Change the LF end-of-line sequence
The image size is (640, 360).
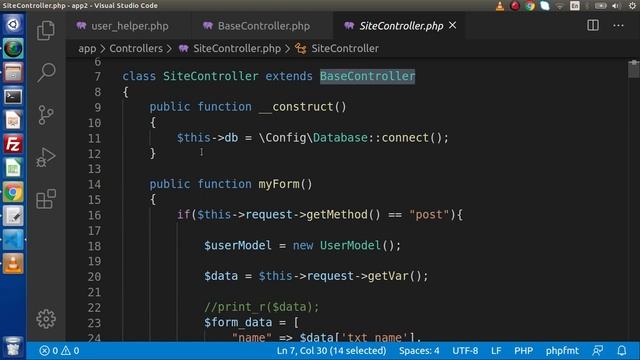[496, 351]
